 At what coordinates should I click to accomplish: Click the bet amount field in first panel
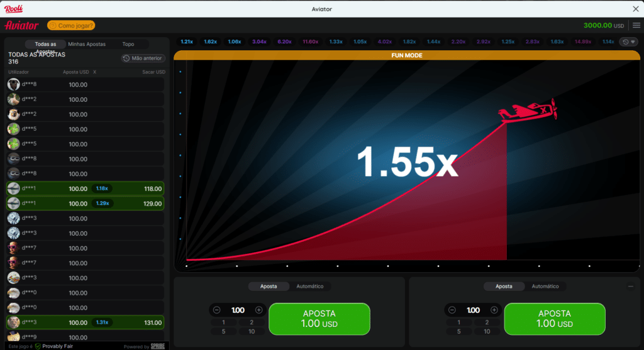[x=238, y=310]
